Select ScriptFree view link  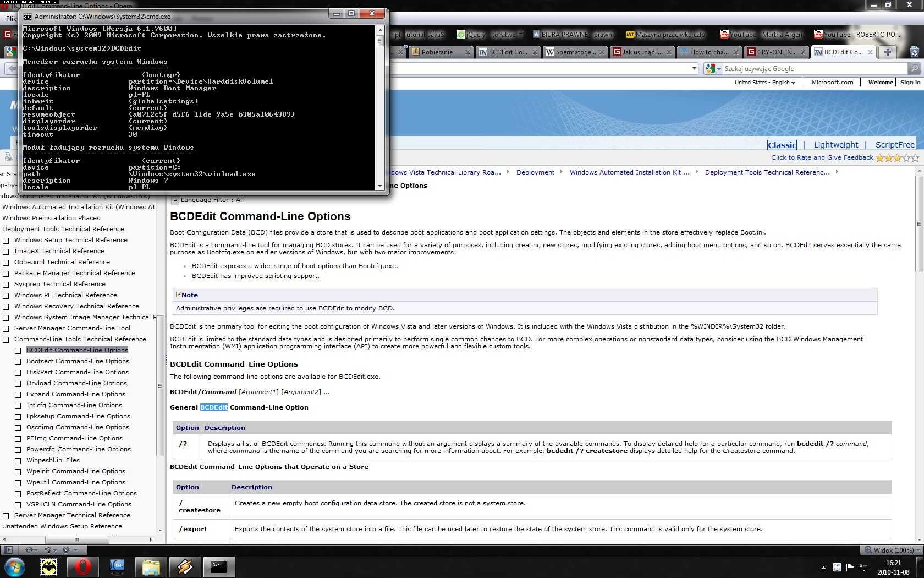point(895,145)
